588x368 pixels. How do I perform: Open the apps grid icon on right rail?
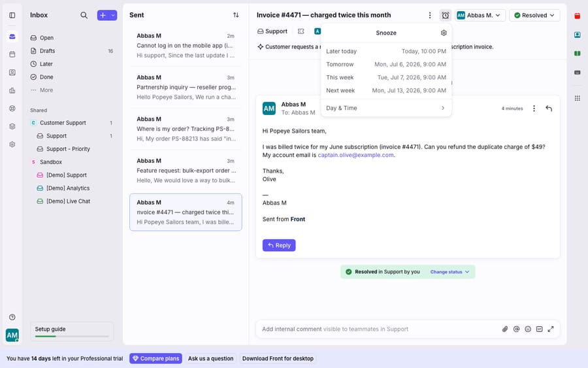tap(578, 98)
